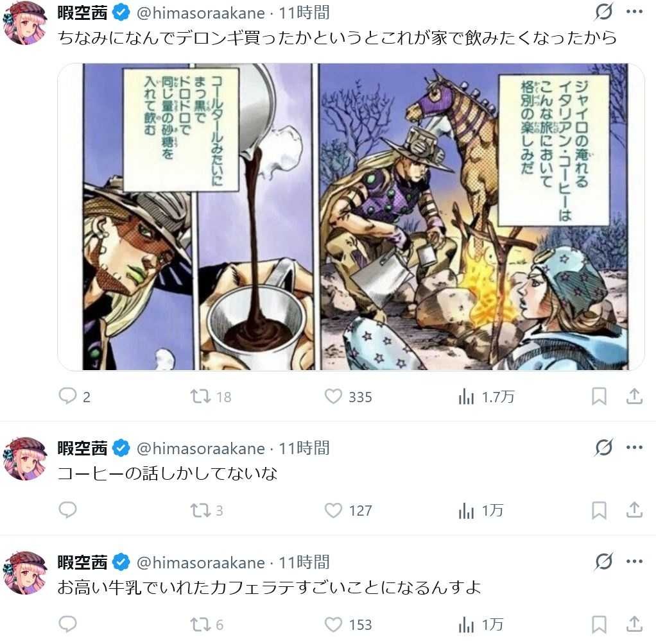
Task: Bookmark the tweet with the manga image
Action: pos(599,396)
